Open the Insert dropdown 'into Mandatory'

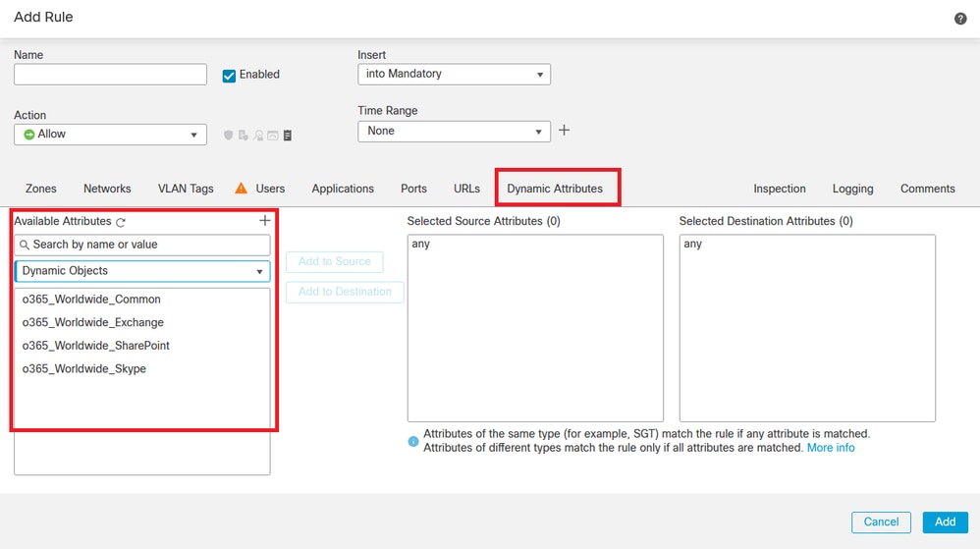(454, 75)
